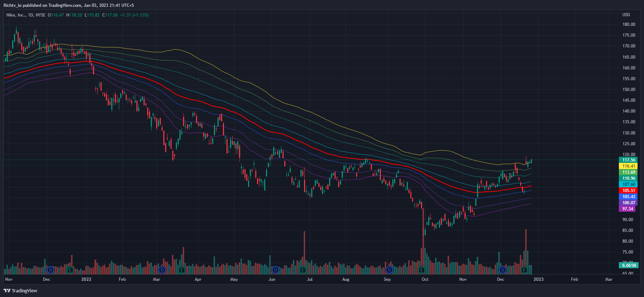Select the teal 110.96 price label
Screen dimensions: 644x297
click(x=629, y=178)
